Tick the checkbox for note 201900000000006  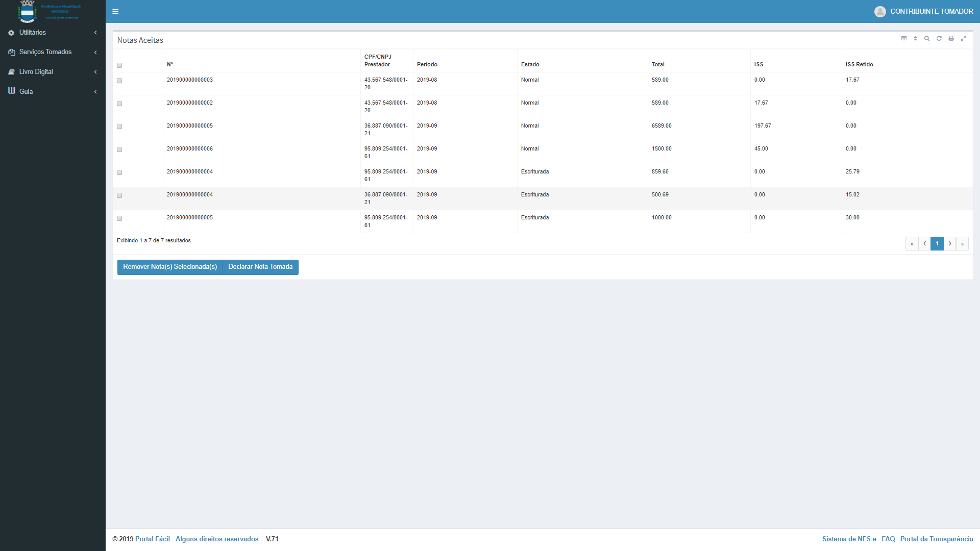[119, 149]
